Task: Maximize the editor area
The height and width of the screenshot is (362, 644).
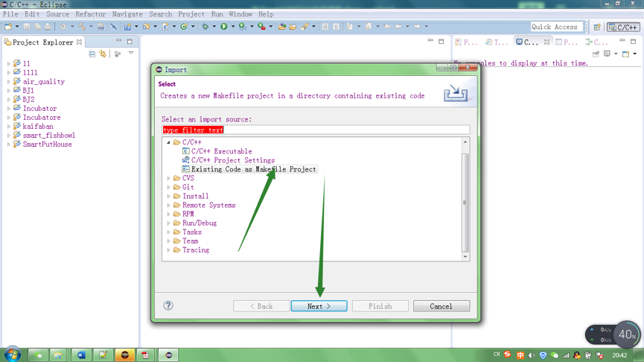Action: 441,41
